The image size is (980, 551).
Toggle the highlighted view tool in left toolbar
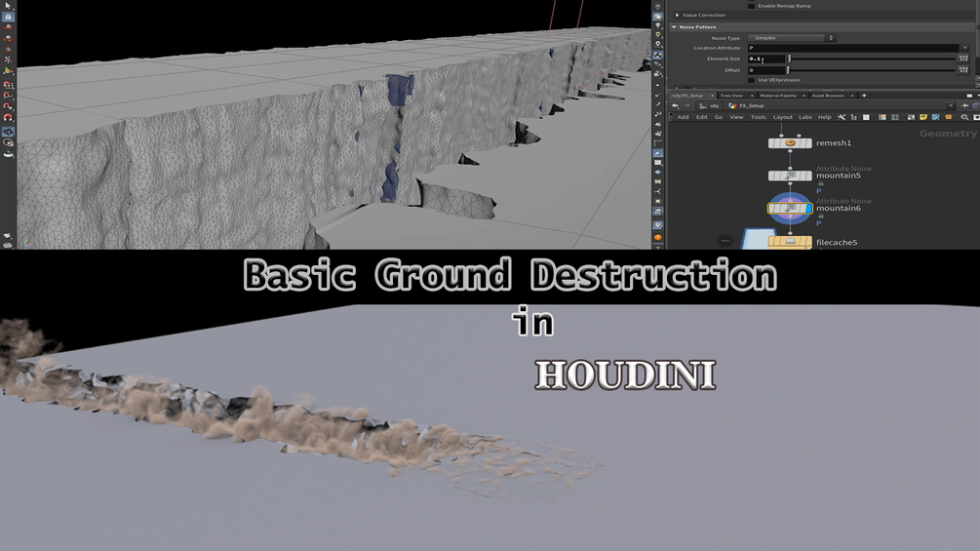(8, 132)
